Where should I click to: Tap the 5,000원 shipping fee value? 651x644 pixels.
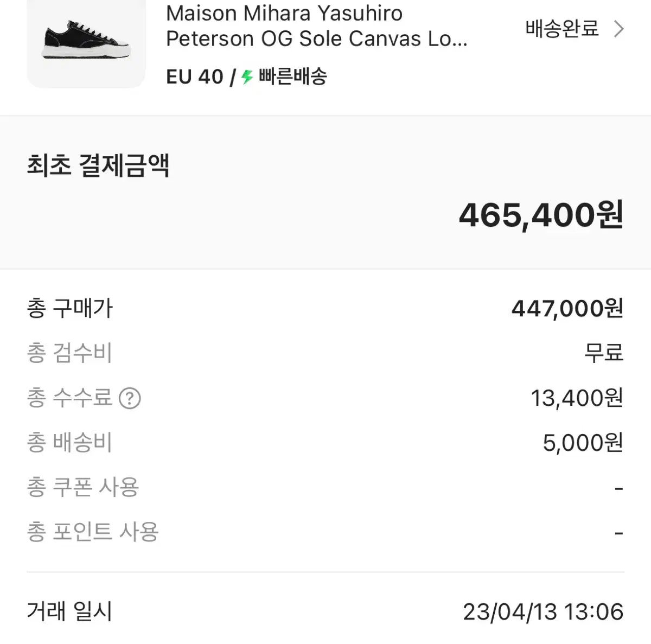583,443
